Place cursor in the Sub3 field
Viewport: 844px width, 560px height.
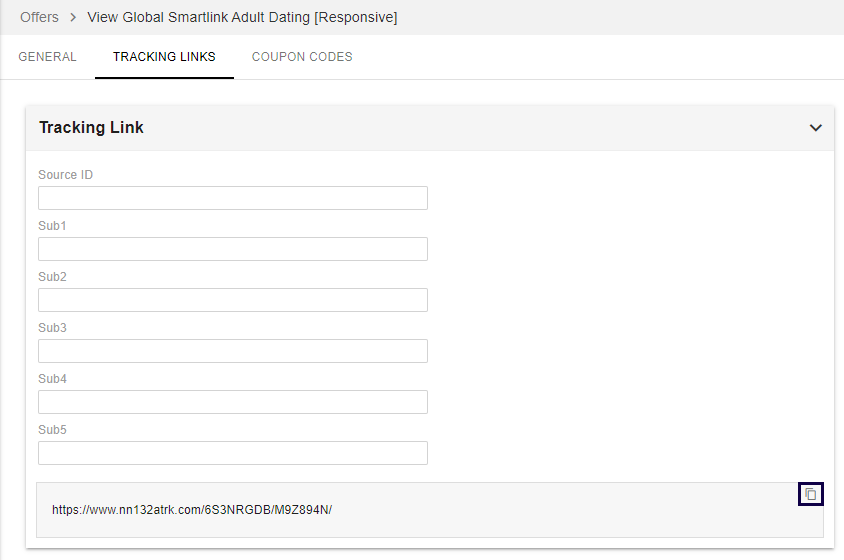click(x=233, y=351)
